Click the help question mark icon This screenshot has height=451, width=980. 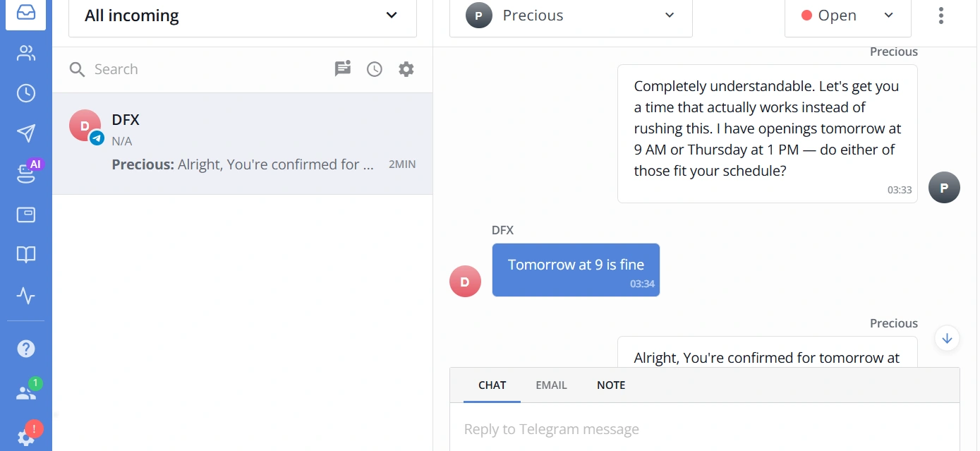click(26, 349)
